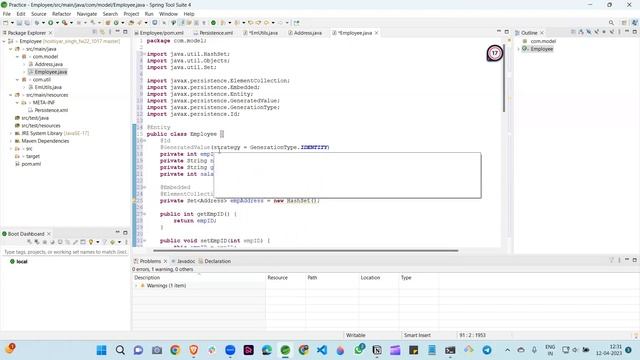
Task: Close the Boot Dashboard tab
Action: tap(49, 234)
